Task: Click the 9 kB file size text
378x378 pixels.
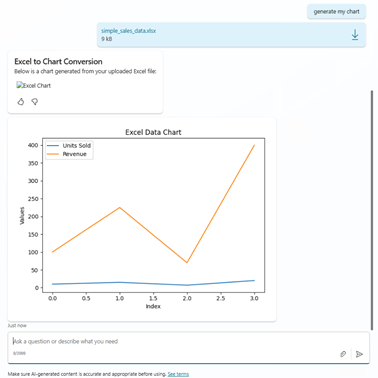Action: pos(107,39)
